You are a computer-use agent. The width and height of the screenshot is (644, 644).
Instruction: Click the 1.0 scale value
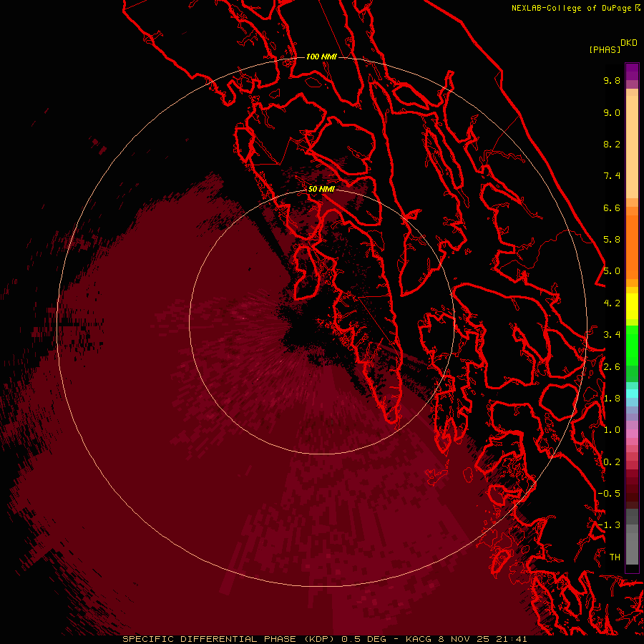[x=612, y=430]
